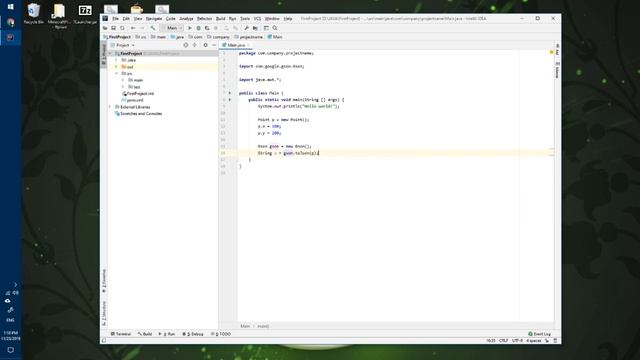
Task: Open the TODO tool window
Action: [x=221, y=334]
